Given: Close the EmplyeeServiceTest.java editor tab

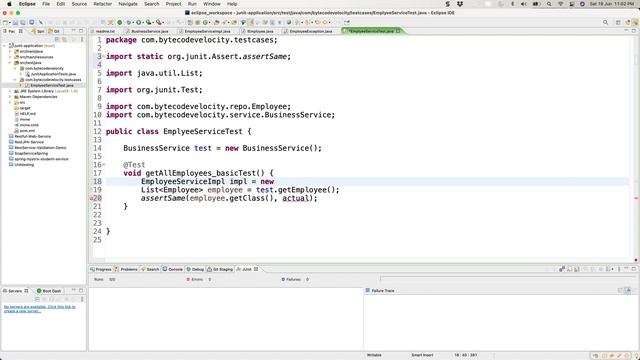Looking at the screenshot, I should pos(398,31).
